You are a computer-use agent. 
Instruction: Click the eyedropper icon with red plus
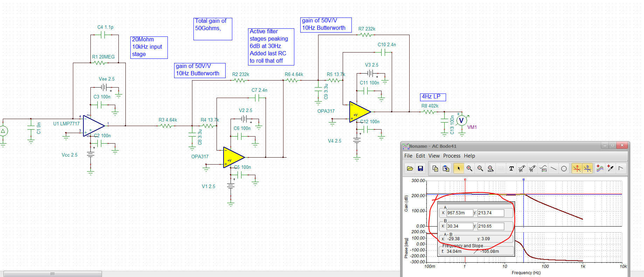(610, 168)
